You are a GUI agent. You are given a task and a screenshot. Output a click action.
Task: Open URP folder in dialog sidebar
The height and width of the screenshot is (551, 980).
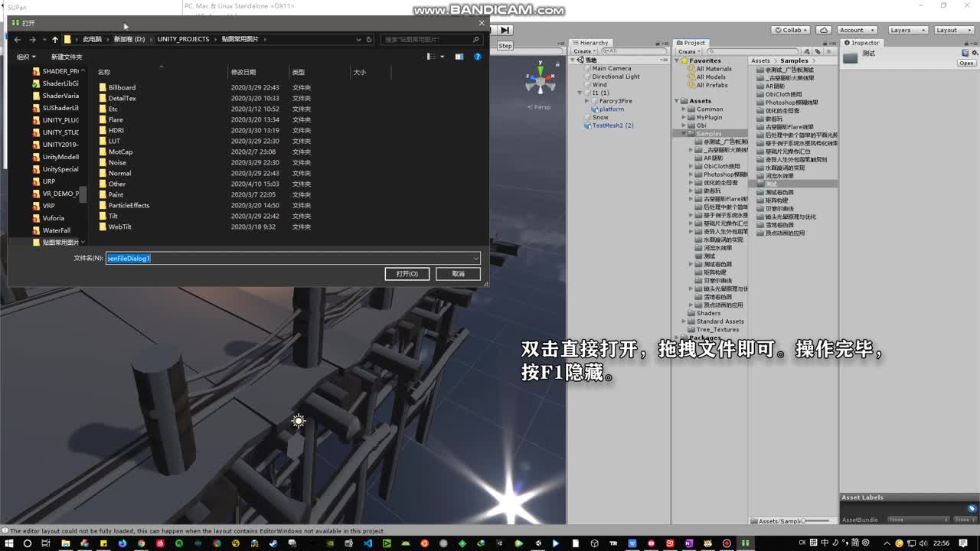click(x=48, y=181)
